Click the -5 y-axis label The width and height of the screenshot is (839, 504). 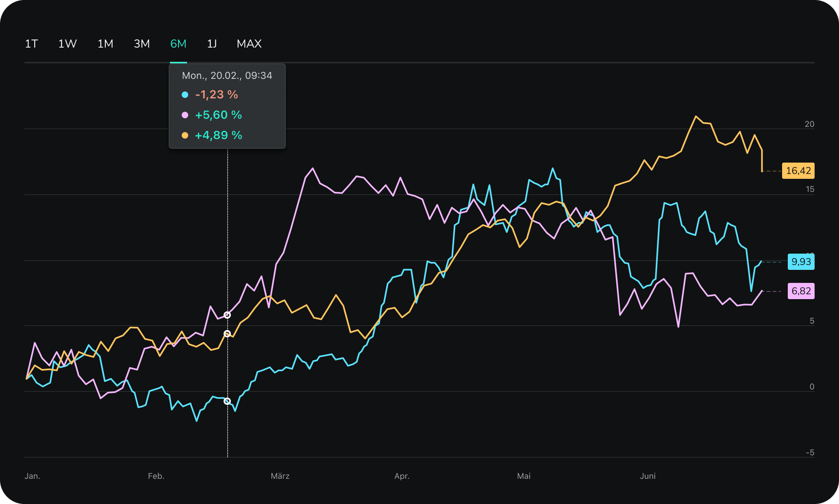click(x=810, y=452)
